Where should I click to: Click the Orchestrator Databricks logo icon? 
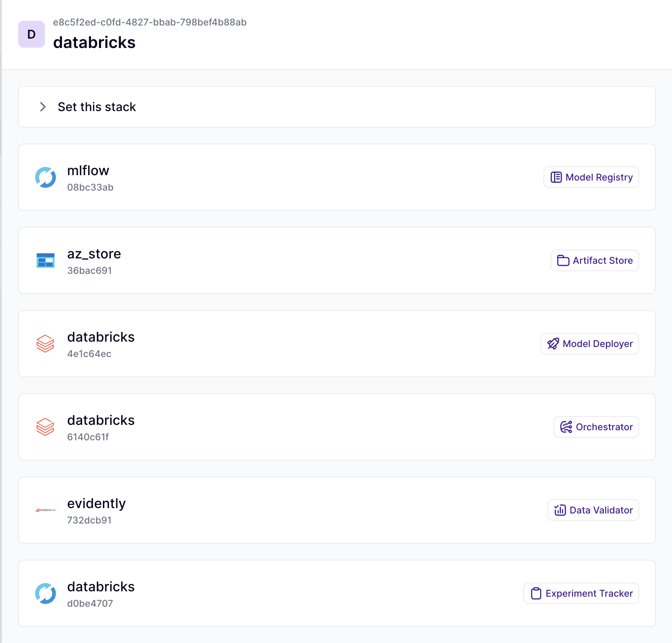click(x=46, y=427)
